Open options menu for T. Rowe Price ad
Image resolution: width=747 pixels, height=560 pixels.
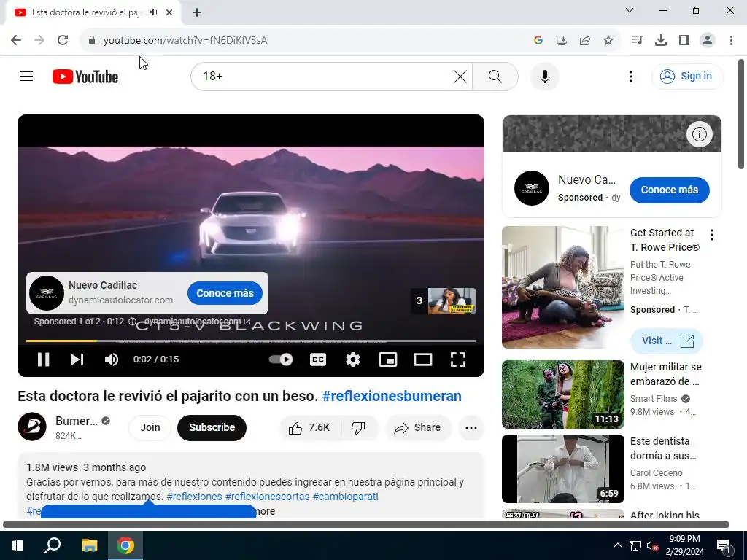712,234
